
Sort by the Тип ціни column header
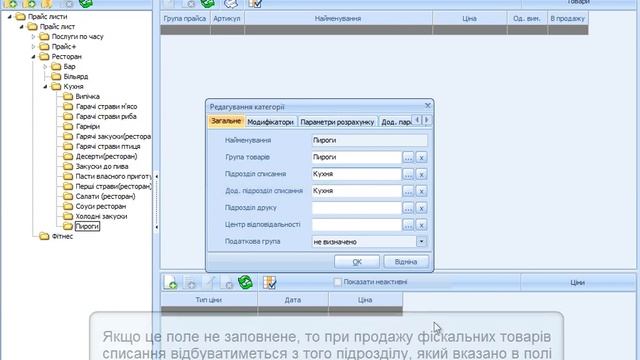[x=209, y=300]
